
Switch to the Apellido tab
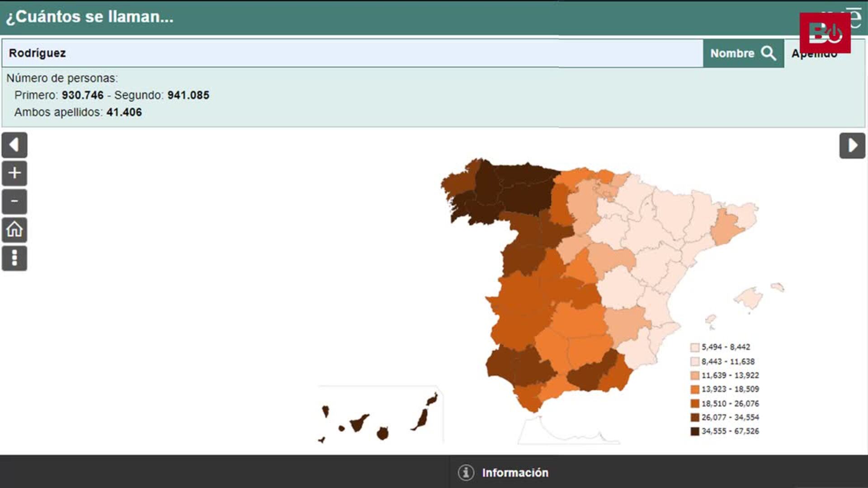pos(814,56)
